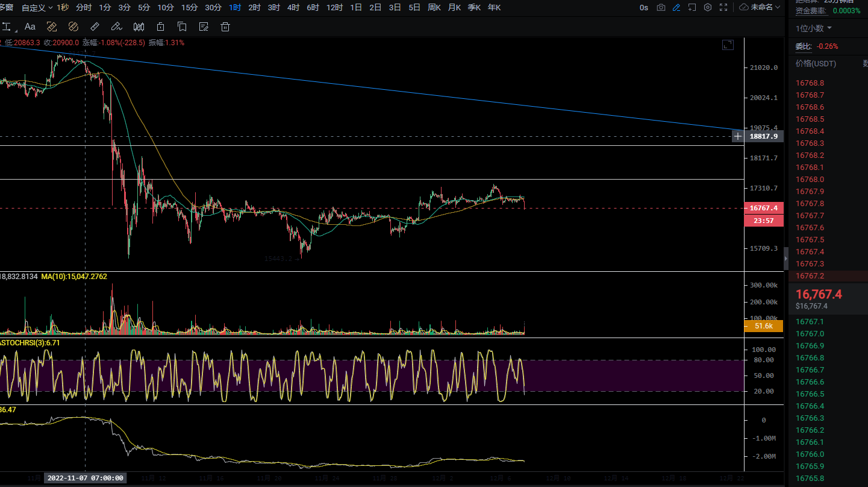
Task: Click the candlestick chart style icon
Action: point(139,27)
